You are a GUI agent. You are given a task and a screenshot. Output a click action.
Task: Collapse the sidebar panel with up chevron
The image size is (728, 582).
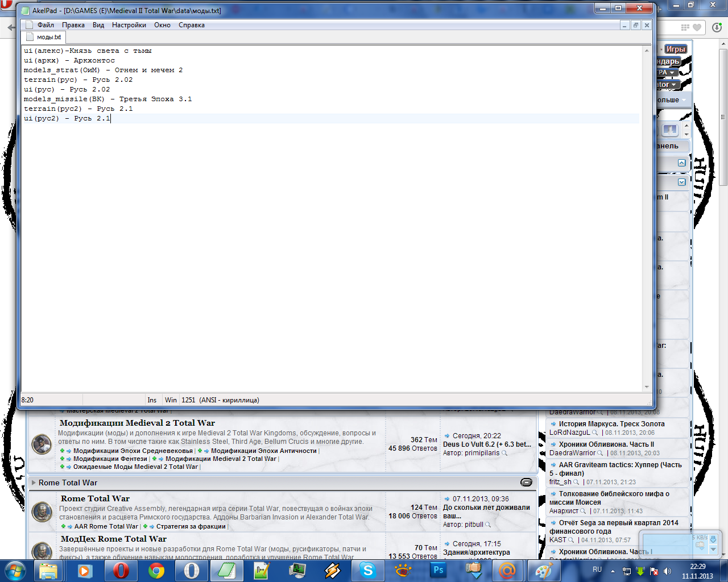tap(681, 163)
